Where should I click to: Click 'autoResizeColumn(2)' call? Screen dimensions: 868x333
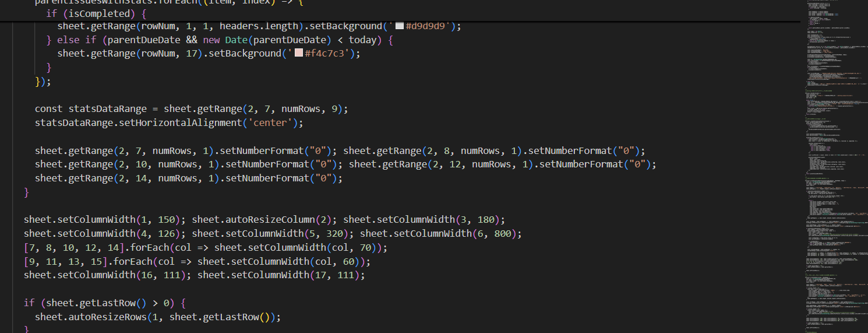tap(281, 220)
